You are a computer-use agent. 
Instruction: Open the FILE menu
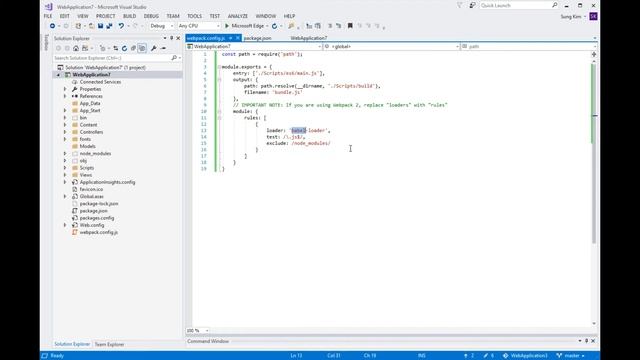point(48,16)
